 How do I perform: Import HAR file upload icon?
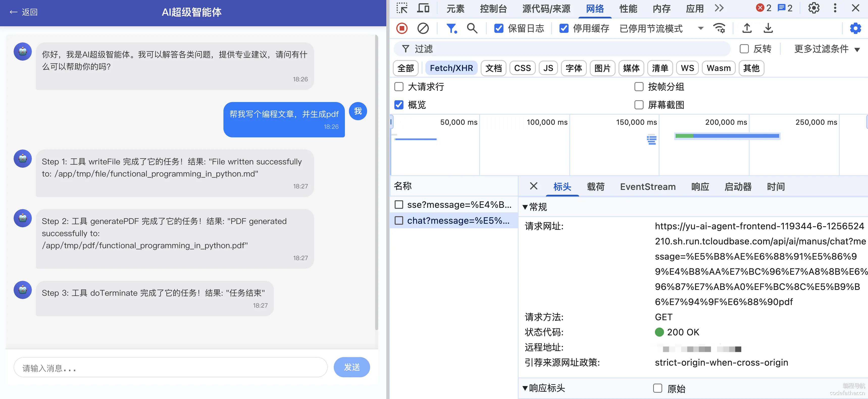click(747, 28)
